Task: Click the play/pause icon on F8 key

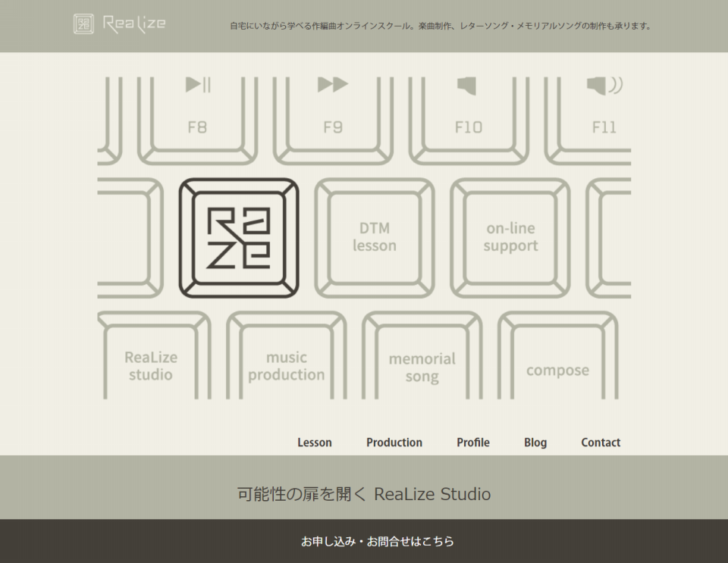Action: tap(198, 84)
